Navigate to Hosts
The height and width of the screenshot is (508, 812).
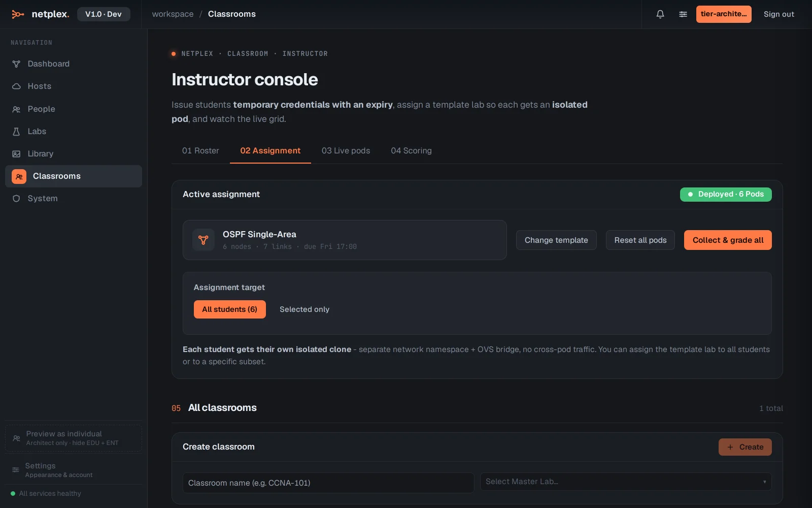74,86
